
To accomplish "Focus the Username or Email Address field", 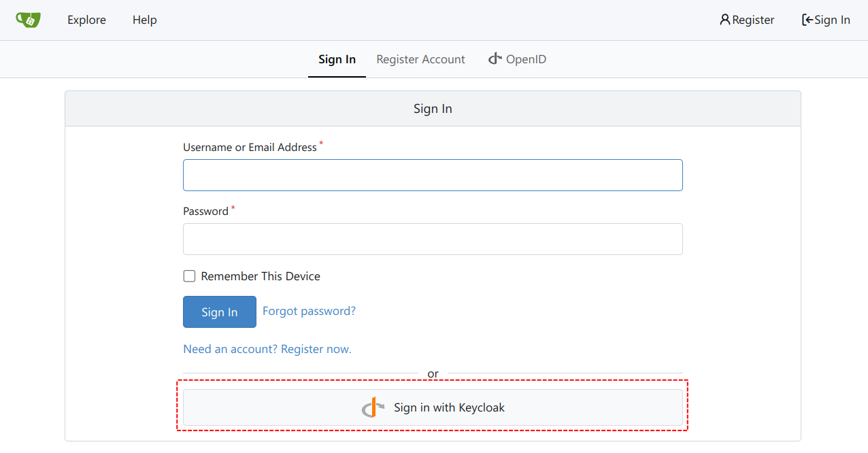I will (433, 175).
